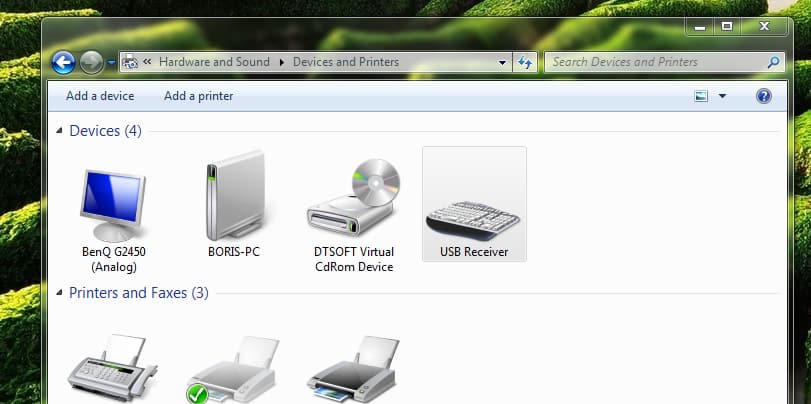Expand the arrow after Hardware and Sound

tap(282, 62)
